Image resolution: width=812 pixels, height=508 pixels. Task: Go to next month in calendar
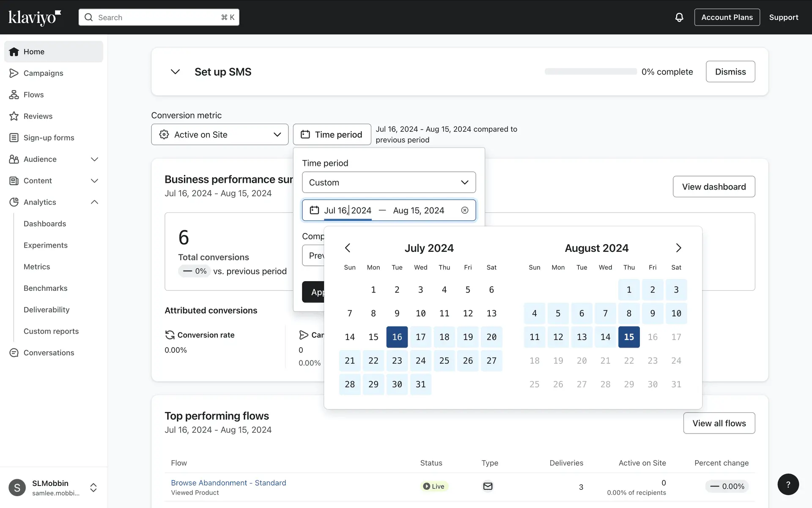click(x=678, y=248)
